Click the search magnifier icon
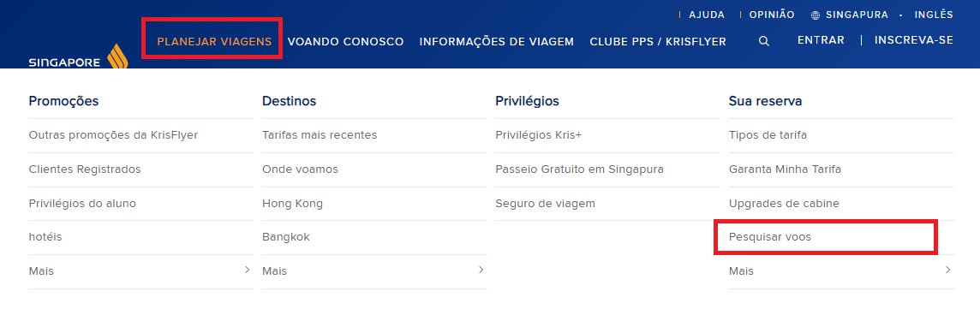 [x=763, y=41]
